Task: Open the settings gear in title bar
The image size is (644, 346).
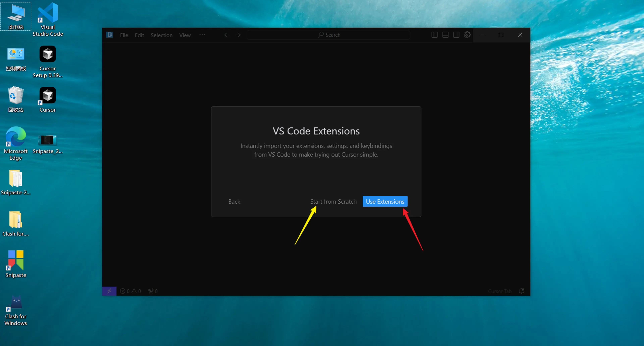Action: tap(467, 35)
